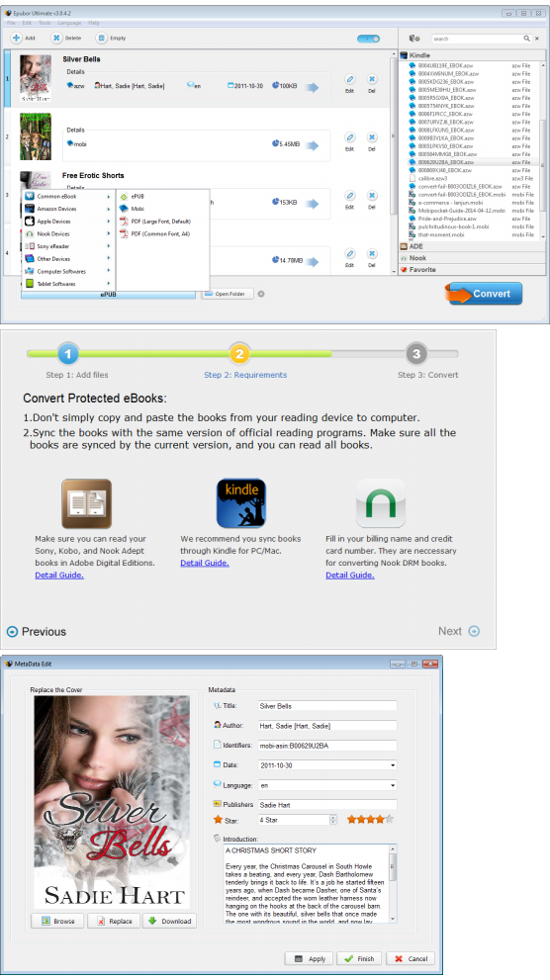Click the Empty list icon in toolbar
Screen dimensions: 550x980
click(101, 39)
